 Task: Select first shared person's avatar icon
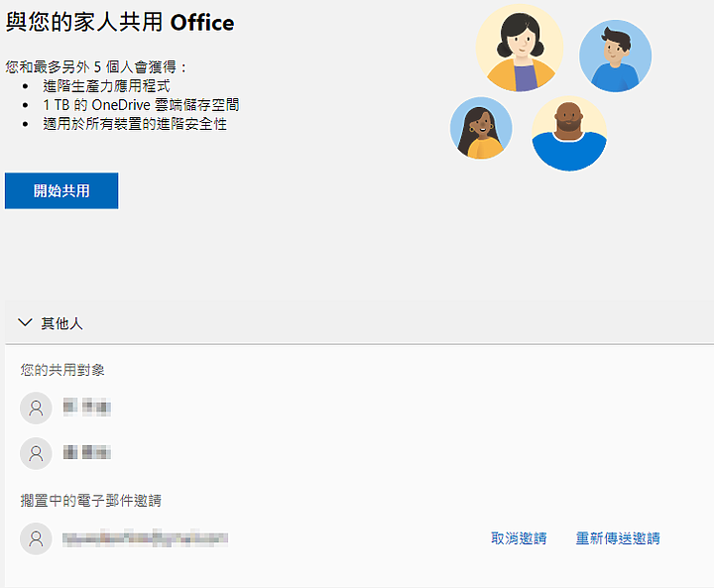(x=36, y=408)
